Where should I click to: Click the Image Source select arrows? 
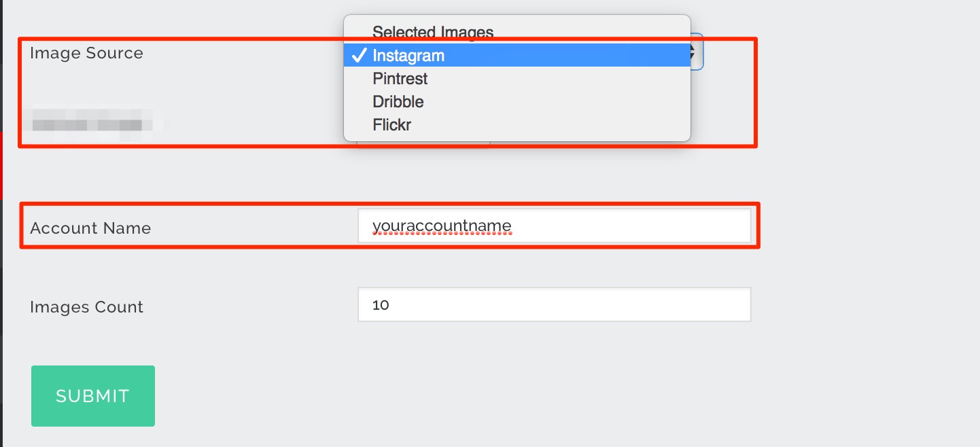click(697, 53)
